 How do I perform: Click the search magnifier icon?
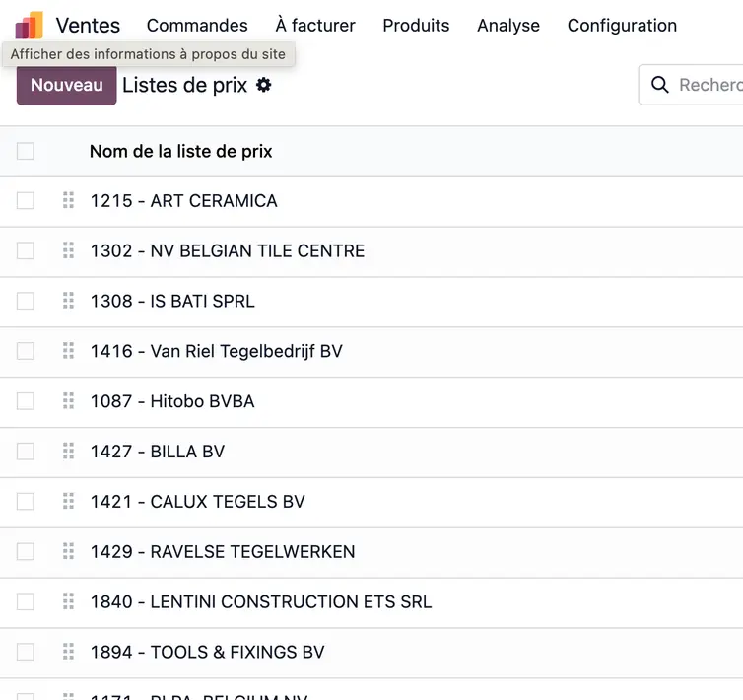coord(660,86)
